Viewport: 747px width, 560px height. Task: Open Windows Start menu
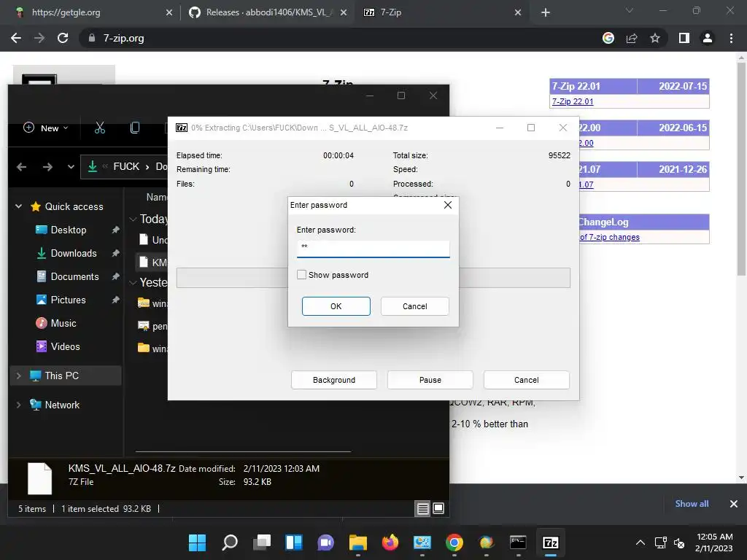tap(197, 542)
